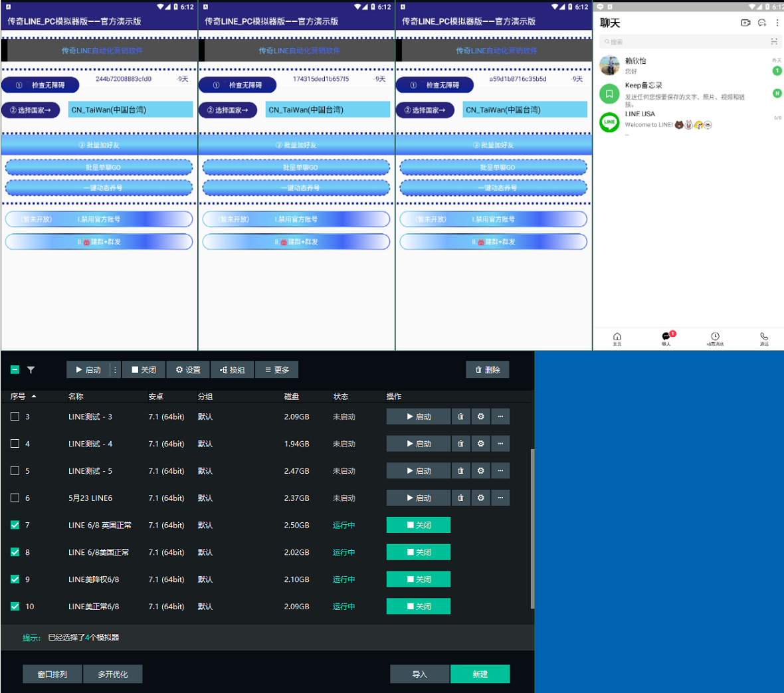This screenshot has width=784, height=693.
Task: Check the box for LINE测试 - 4
Action: [x=15, y=443]
